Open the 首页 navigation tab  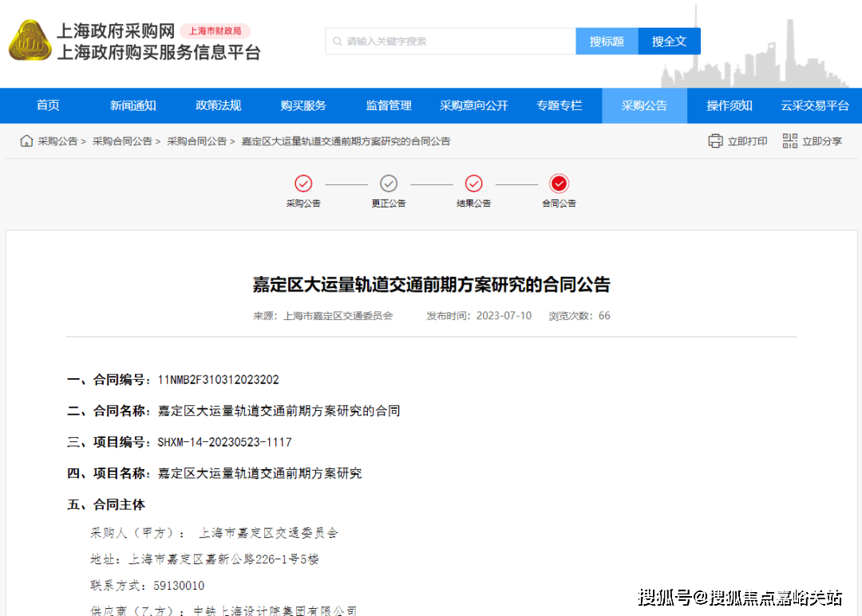[x=48, y=105]
